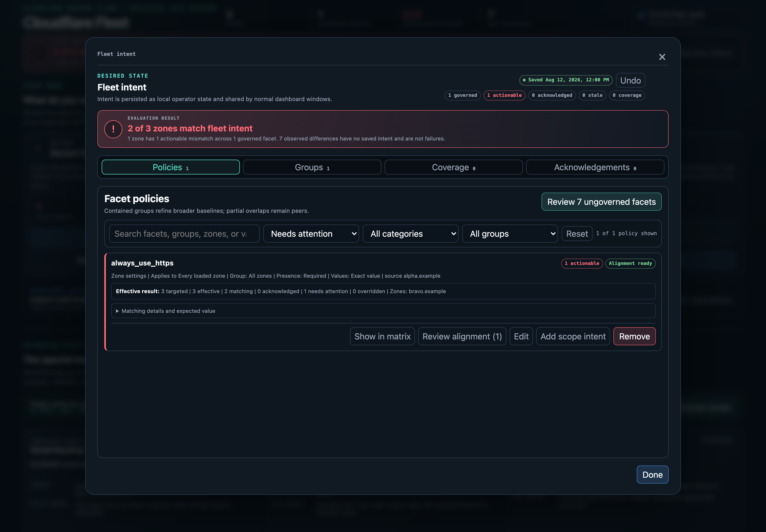
Task: Click the Alignment ready badge
Action: pyautogui.click(x=630, y=263)
